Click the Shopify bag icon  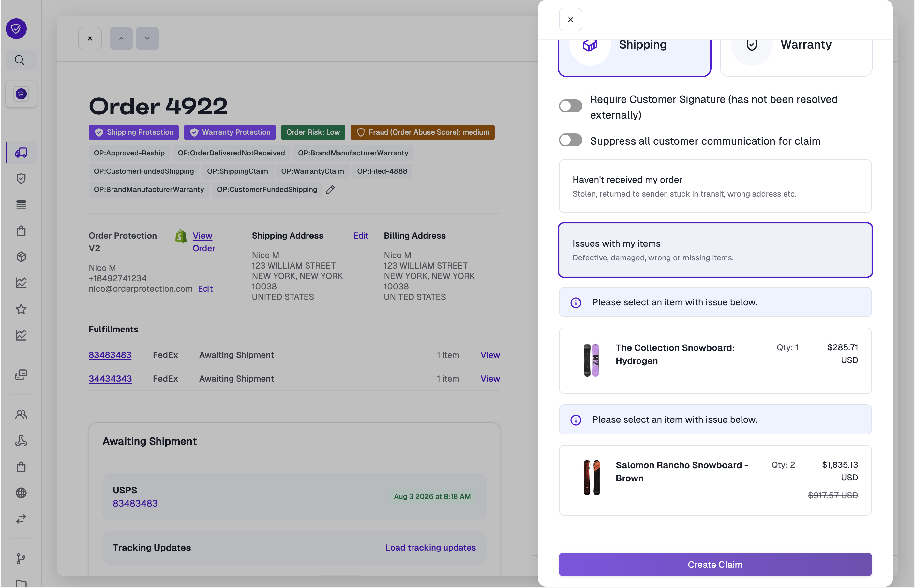click(x=181, y=236)
